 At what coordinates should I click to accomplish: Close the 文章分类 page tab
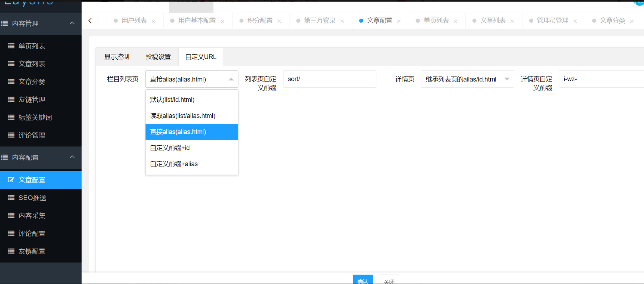[x=632, y=21]
